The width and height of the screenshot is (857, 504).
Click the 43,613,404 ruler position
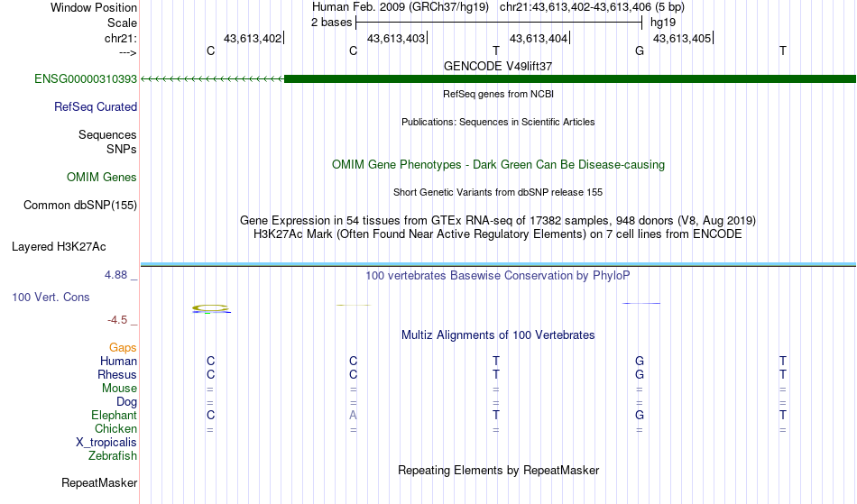coord(539,38)
